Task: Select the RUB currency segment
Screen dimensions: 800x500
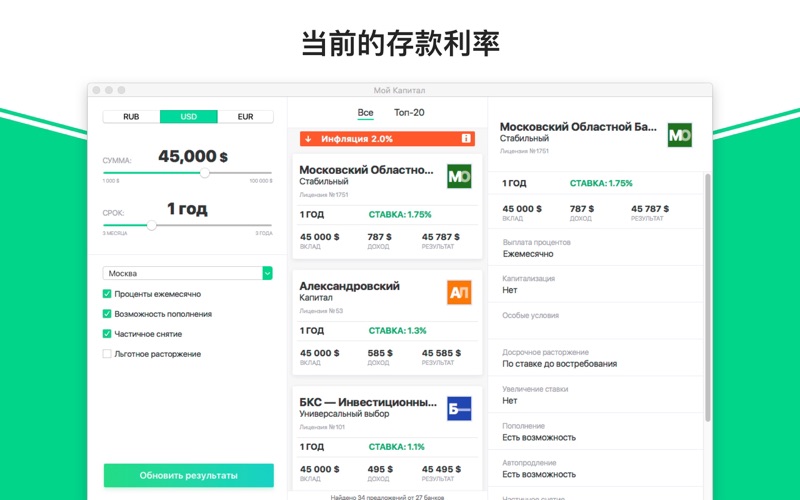Action: pyautogui.click(x=132, y=116)
